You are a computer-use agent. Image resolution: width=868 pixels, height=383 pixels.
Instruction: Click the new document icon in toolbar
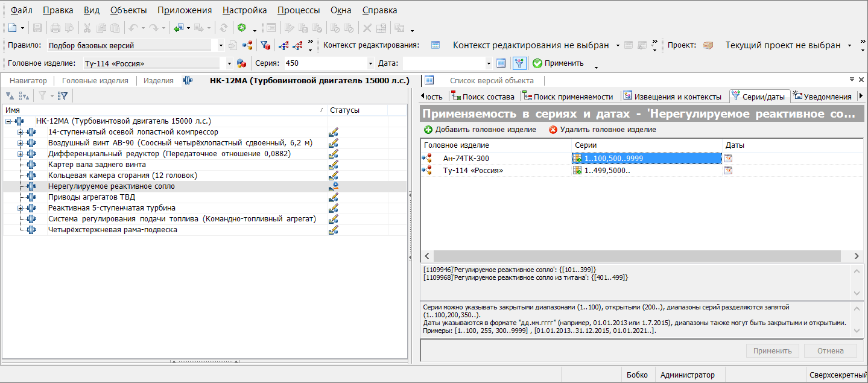point(12,28)
